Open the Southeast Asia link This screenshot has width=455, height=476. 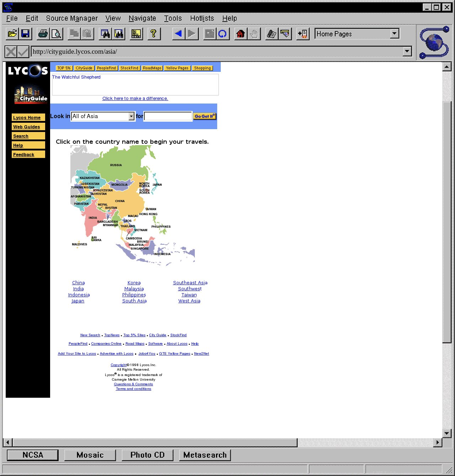click(190, 283)
